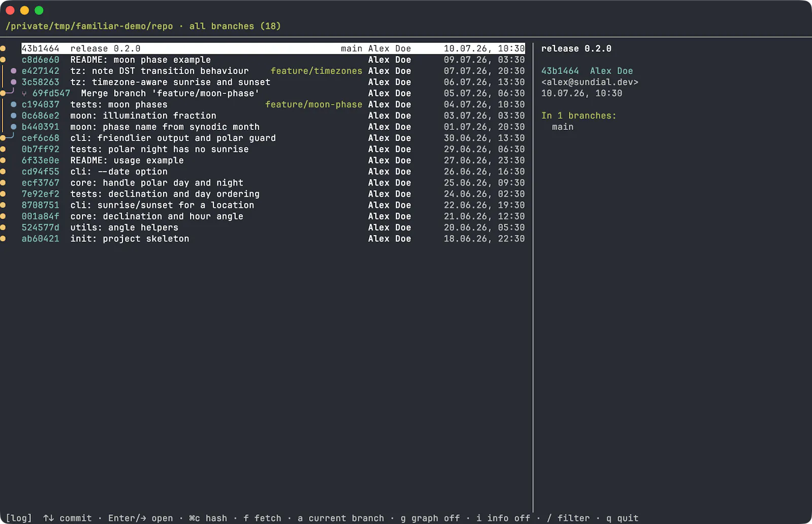Click the purple graph dot for commit 3c58263
This screenshot has width=812, height=524.
[14, 82]
